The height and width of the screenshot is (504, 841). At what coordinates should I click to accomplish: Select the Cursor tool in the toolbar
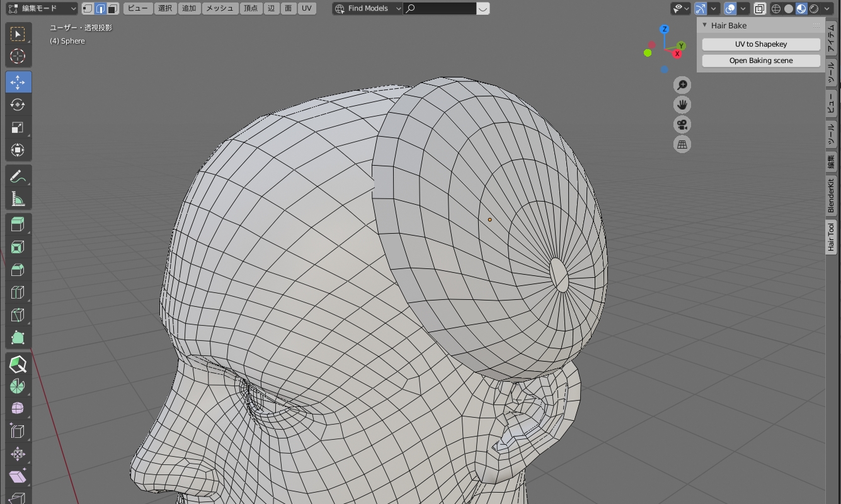(18, 56)
